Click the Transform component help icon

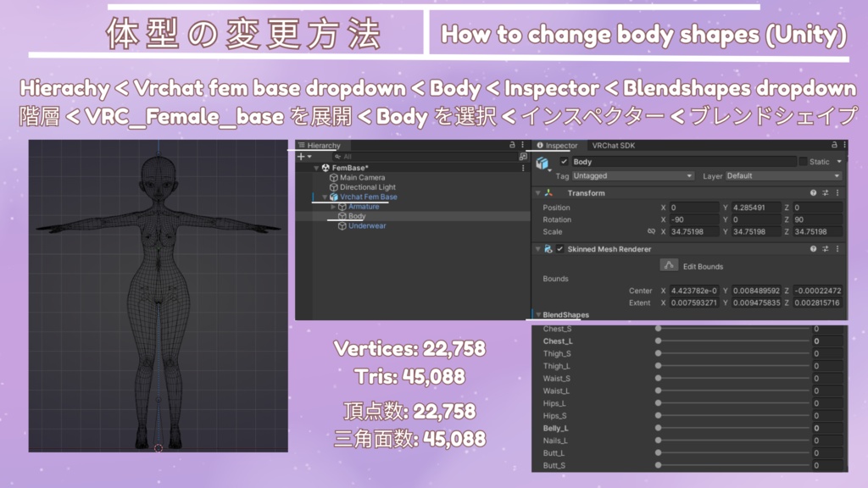(x=813, y=192)
